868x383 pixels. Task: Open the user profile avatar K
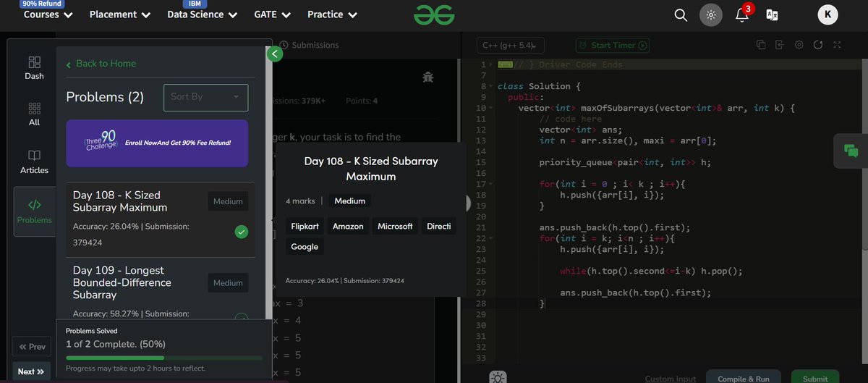(x=827, y=14)
